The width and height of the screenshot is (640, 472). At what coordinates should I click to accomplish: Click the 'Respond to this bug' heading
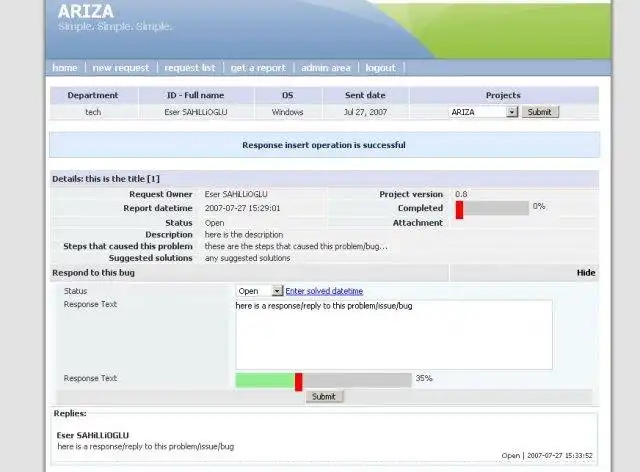coord(93,273)
